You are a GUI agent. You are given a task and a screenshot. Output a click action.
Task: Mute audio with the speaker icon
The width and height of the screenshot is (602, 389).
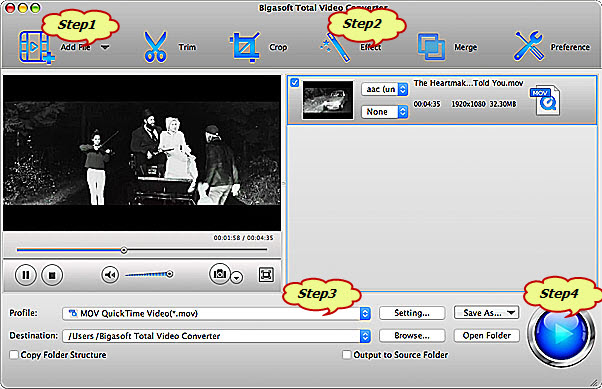(x=110, y=275)
